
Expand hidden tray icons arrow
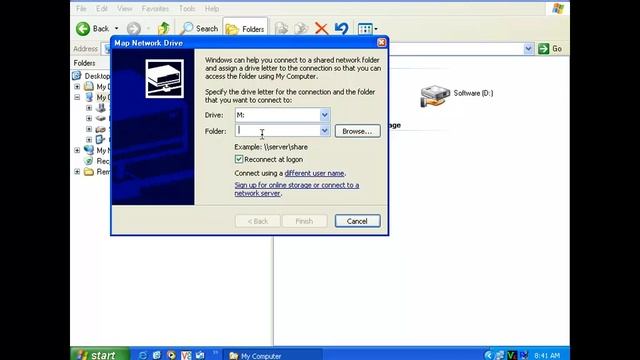[488, 355]
